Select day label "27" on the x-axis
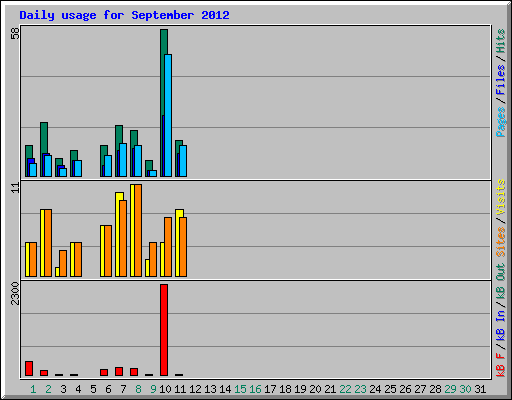This screenshot has height=400, width=512. (x=420, y=389)
